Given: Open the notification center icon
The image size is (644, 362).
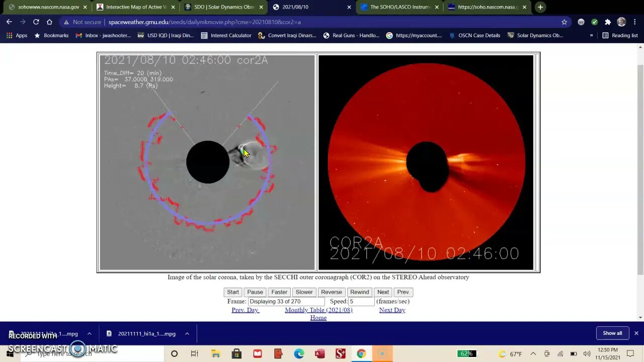Looking at the screenshot, I should tap(630, 354).
